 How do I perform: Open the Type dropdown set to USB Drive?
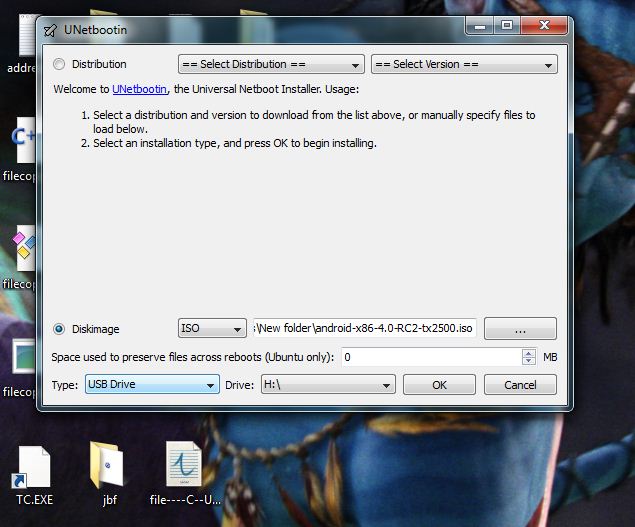click(152, 384)
